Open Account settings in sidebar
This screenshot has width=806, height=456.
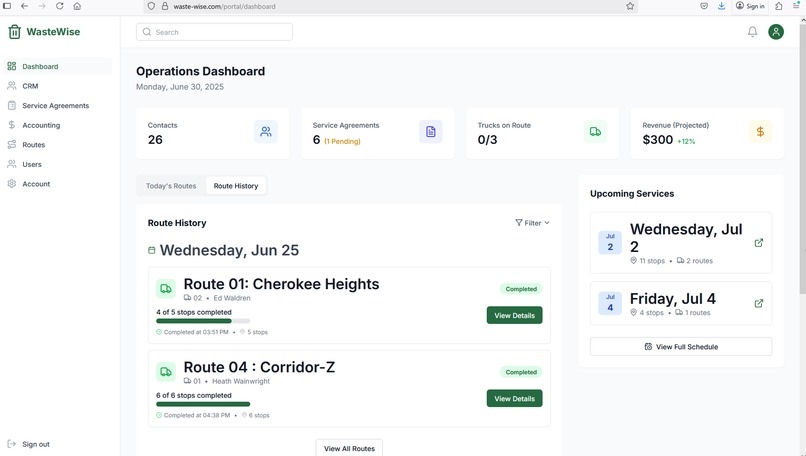pyautogui.click(x=58, y=184)
